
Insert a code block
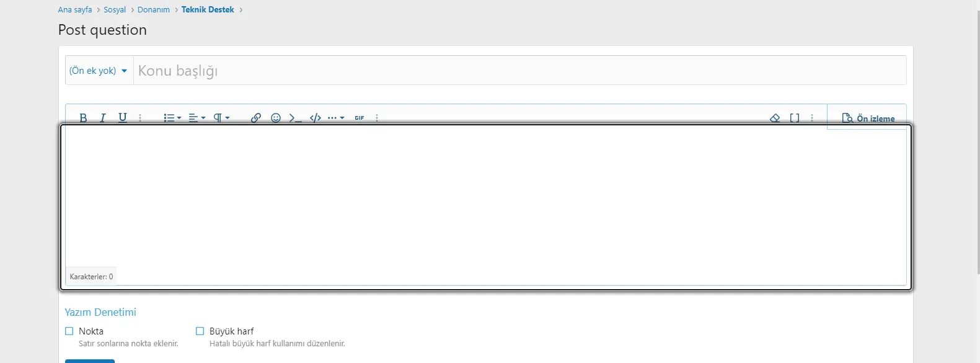coord(316,118)
